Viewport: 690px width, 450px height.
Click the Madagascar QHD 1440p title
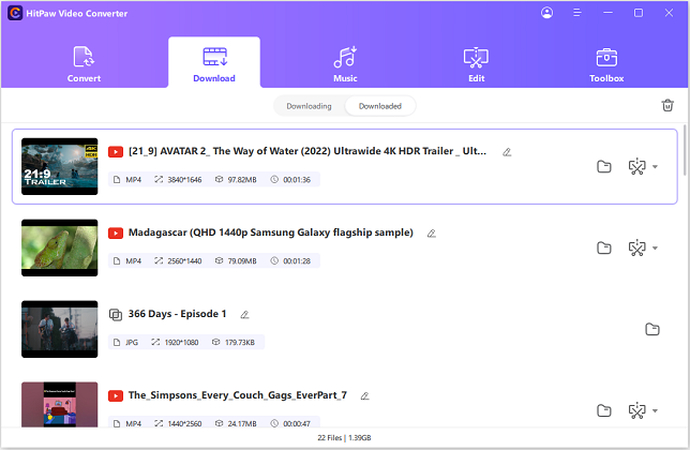pyautogui.click(x=271, y=233)
